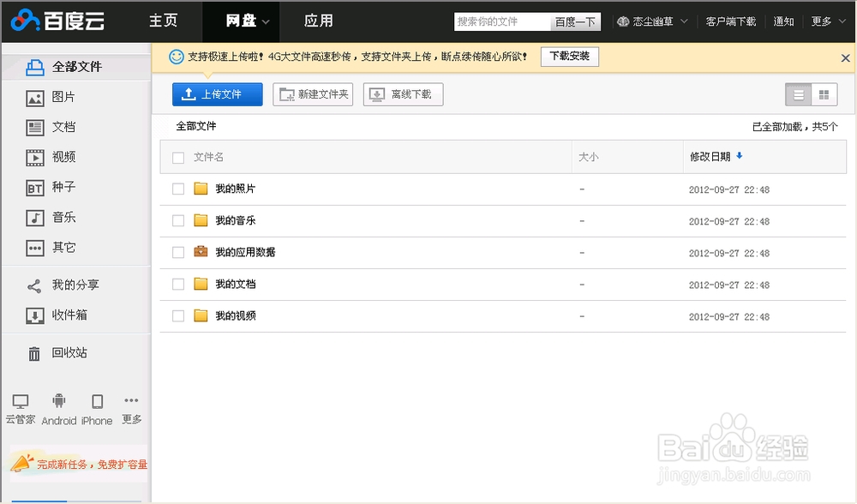
Task: Check the select-all files checkbox
Action: click(x=178, y=157)
